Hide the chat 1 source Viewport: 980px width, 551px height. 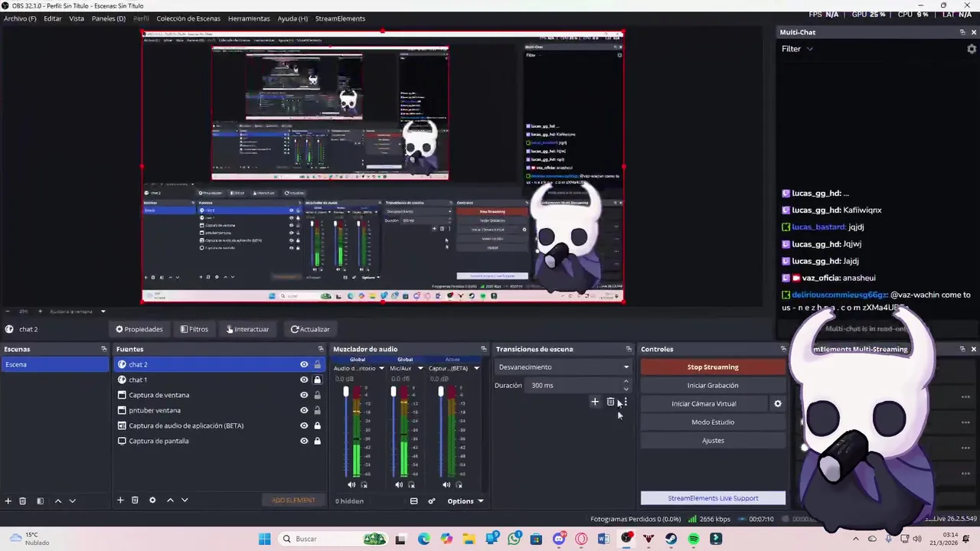pos(304,380)
